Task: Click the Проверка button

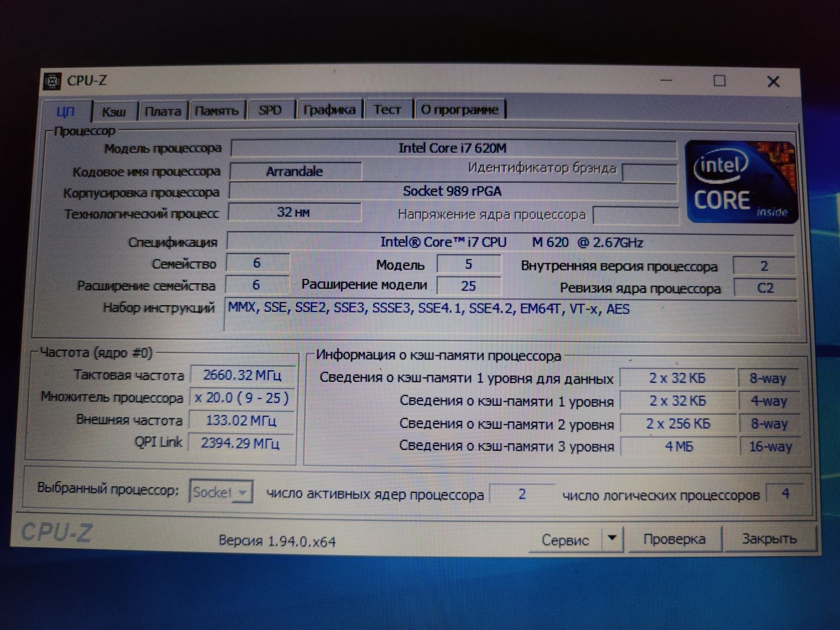Action: click(x=674, y=539)
